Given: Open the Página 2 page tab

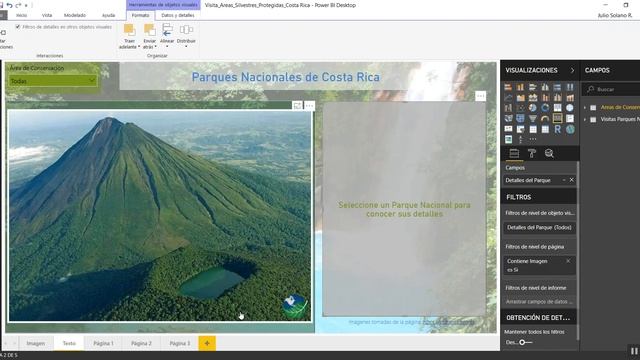Looking at the screenshot, I should [141, 343].
